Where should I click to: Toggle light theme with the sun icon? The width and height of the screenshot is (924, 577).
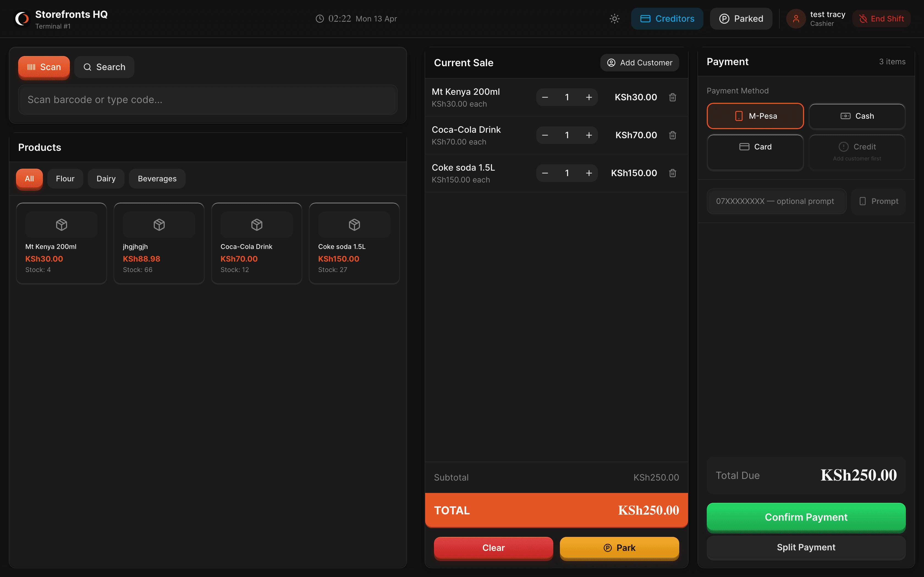(614, 19)
